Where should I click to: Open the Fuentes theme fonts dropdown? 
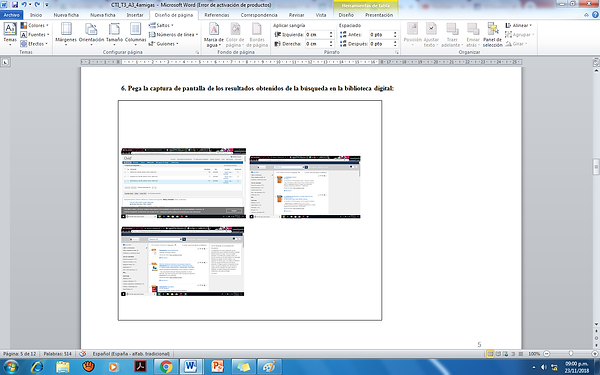point(35,34)
